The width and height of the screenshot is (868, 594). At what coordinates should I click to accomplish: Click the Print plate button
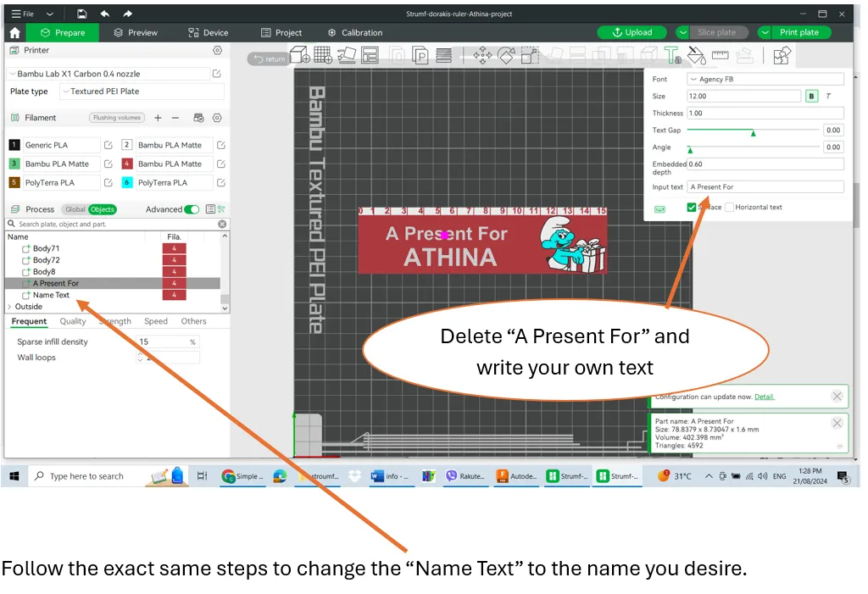(798, 33)
